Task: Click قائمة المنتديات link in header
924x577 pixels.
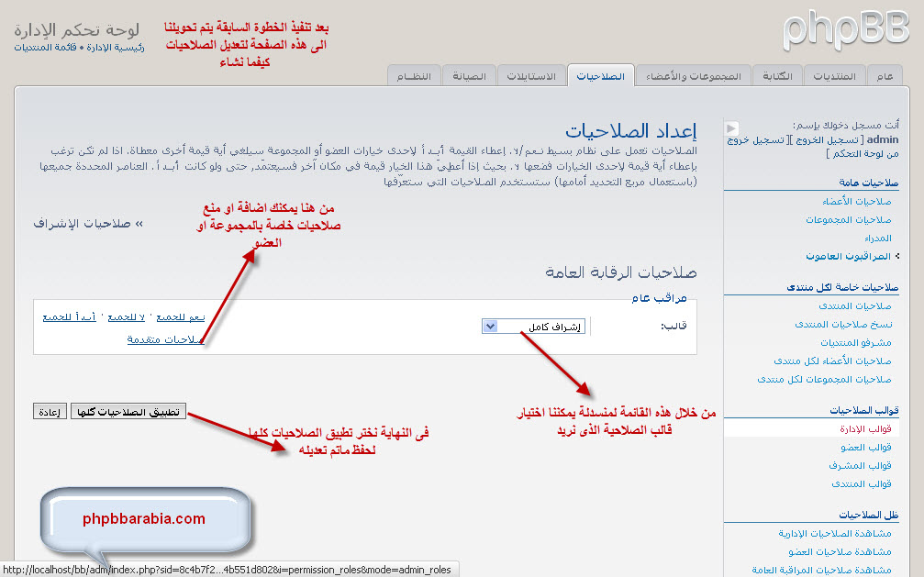Action: 46,47
